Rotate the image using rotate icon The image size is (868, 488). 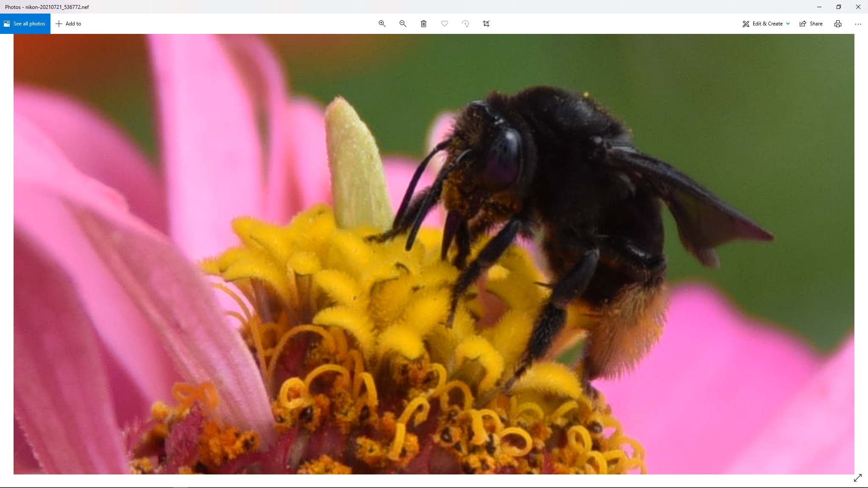(x=465, y=24)
